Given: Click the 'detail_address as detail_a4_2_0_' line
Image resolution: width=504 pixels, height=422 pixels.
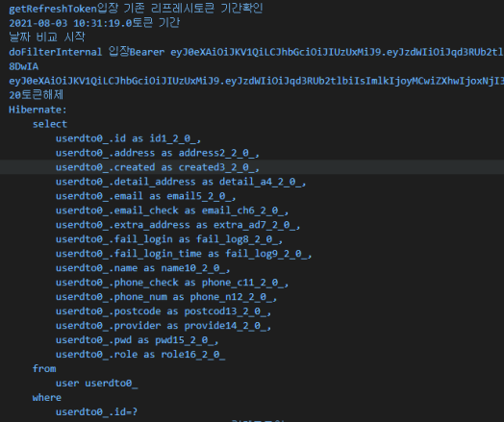Looking at the screenshot, I should tap(181, 182).
